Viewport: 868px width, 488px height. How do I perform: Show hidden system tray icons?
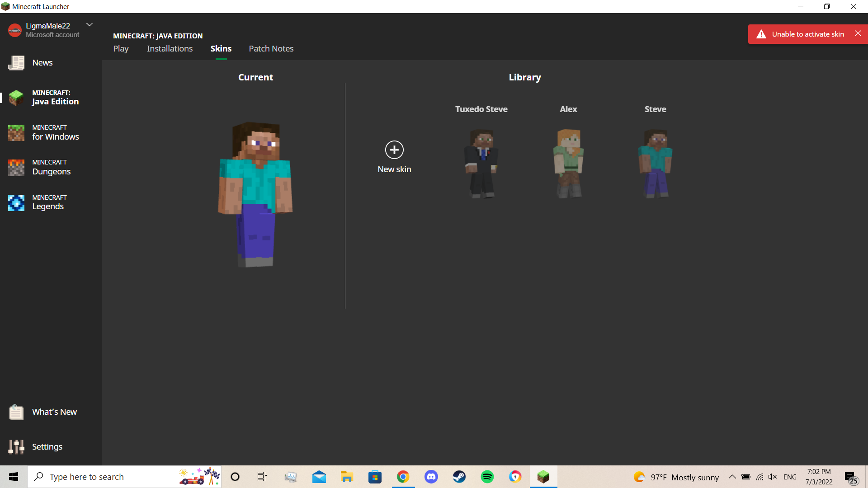pyautogui.click(x=732, y=477)
